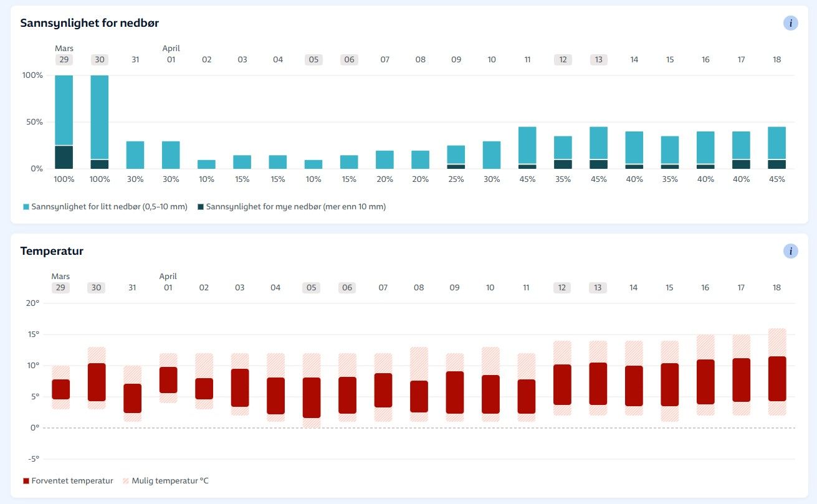Open info icon for Temperatur chart
The height and width of the screenshot is (504, 817).
(x=790, y=251)
